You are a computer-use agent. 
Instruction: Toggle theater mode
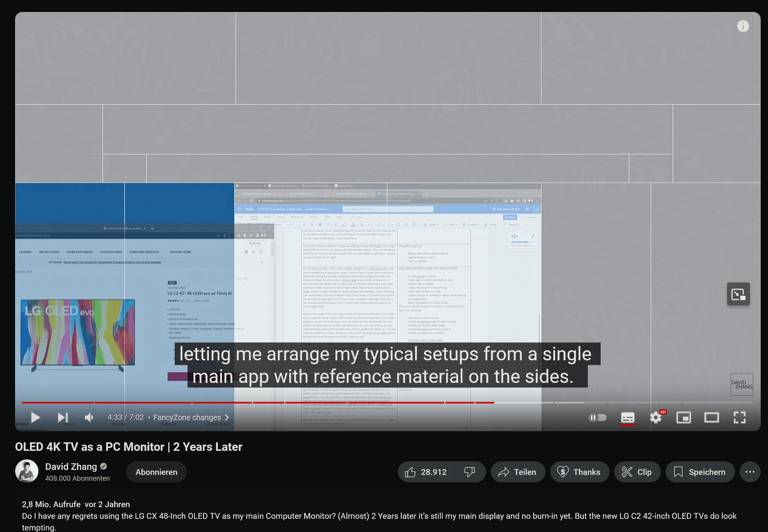(712, 417)
